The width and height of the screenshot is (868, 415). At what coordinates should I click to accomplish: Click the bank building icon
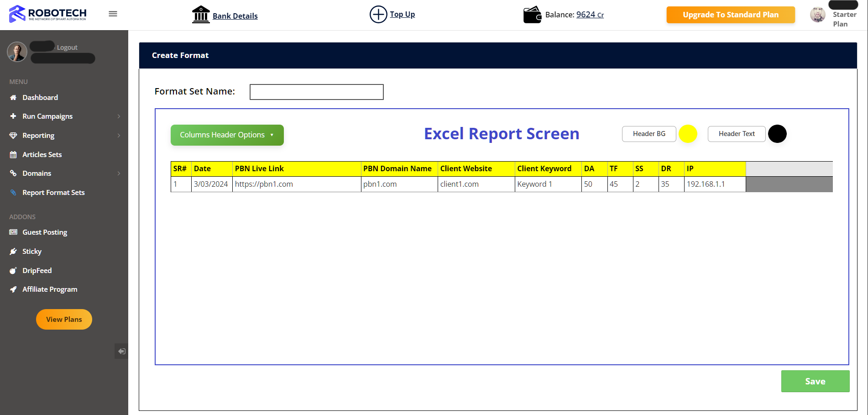point(201,15)
